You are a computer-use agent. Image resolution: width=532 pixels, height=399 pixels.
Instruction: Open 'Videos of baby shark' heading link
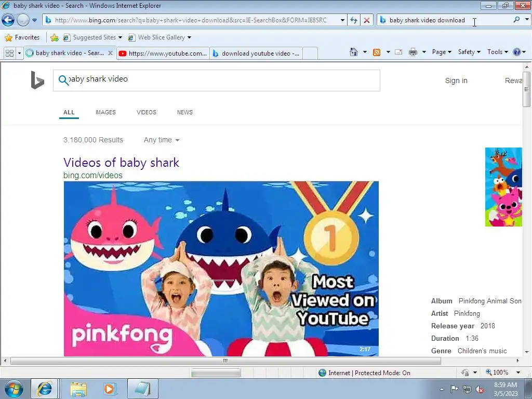coord(121,163)
